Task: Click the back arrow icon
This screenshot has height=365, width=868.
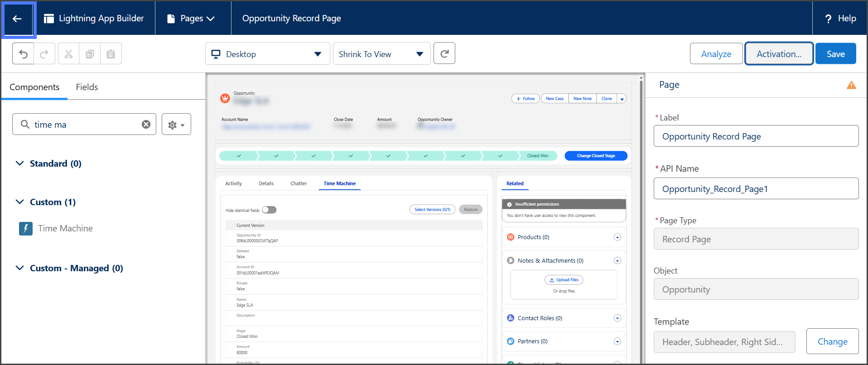Action: (17, 19)
